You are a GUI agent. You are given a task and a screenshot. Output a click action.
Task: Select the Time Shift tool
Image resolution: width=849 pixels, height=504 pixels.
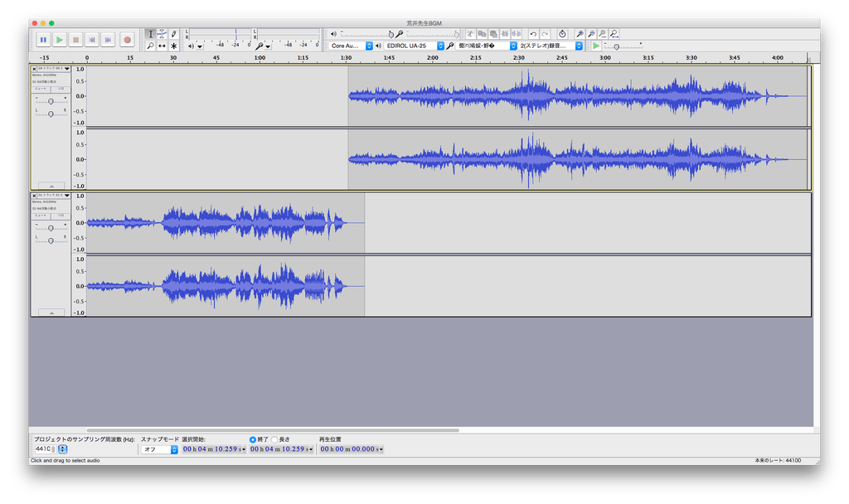click(x=162, y=46)
